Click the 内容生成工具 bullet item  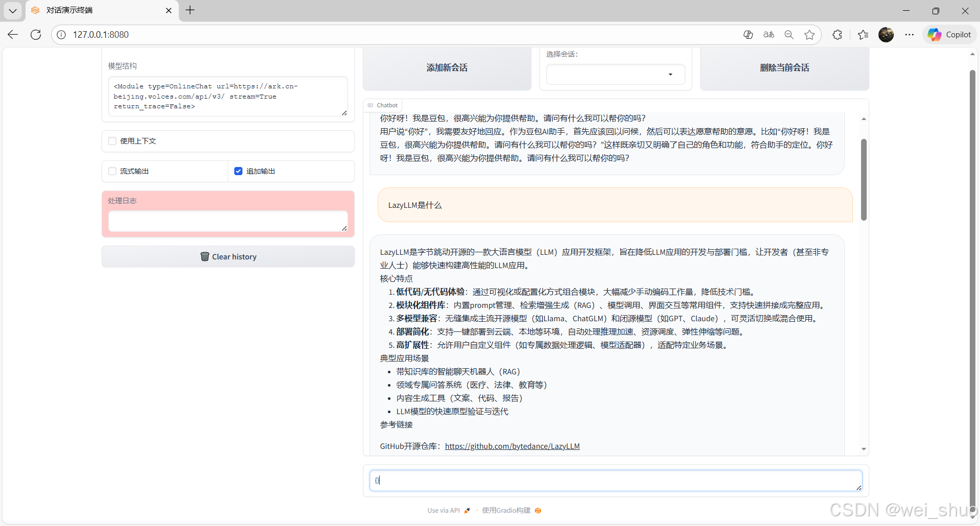459,398
